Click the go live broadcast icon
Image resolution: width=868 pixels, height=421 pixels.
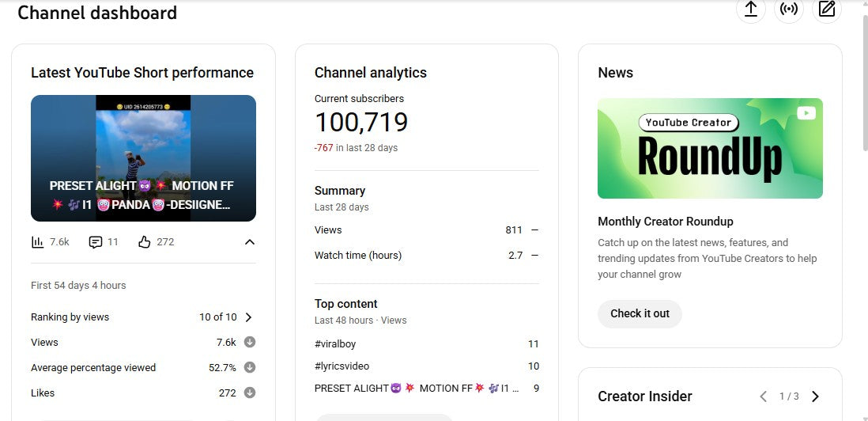(789, 9)
